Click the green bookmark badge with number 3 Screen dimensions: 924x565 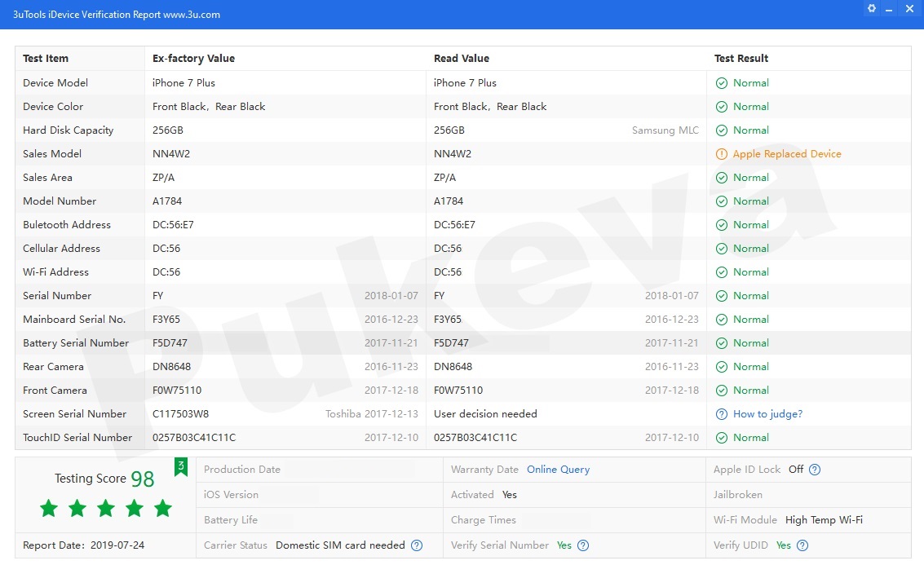(181, 466)
